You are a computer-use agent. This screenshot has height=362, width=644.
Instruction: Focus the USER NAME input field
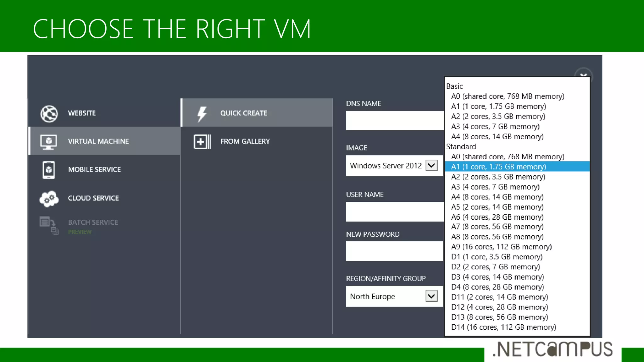[395, 212]
